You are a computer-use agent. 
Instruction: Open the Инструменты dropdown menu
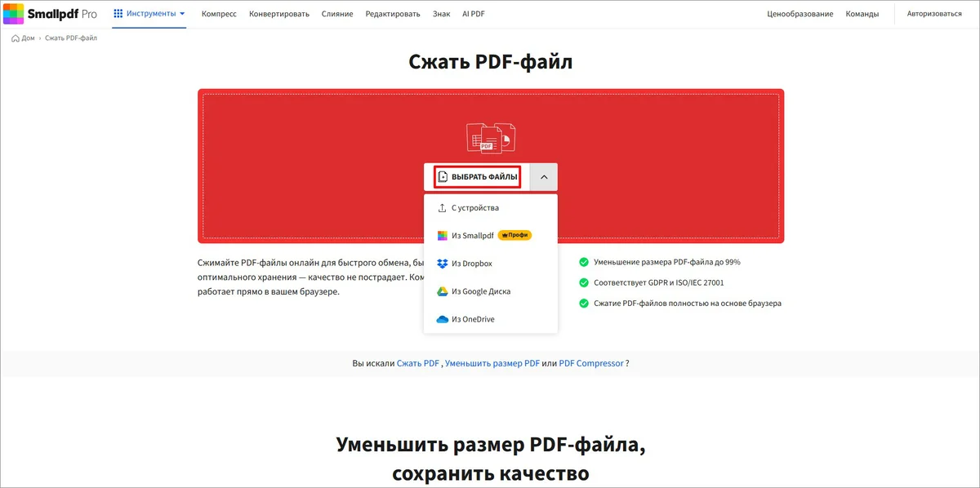(149, 14)
